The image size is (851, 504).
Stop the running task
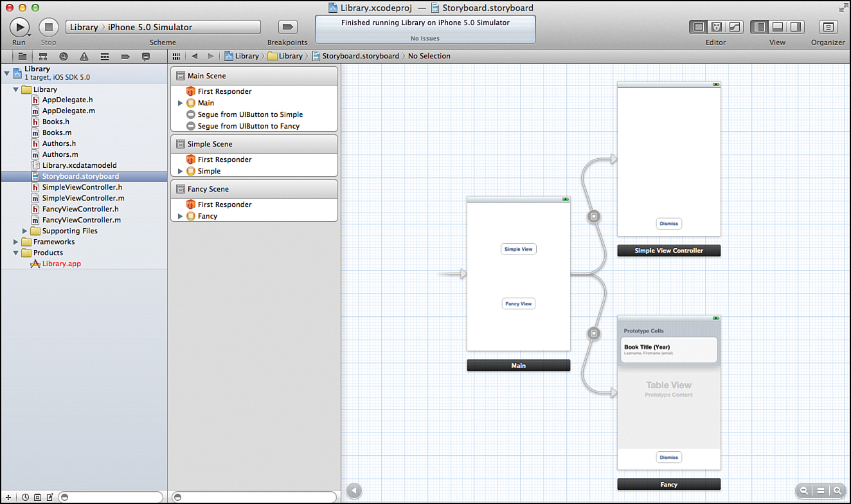(49, 27)
